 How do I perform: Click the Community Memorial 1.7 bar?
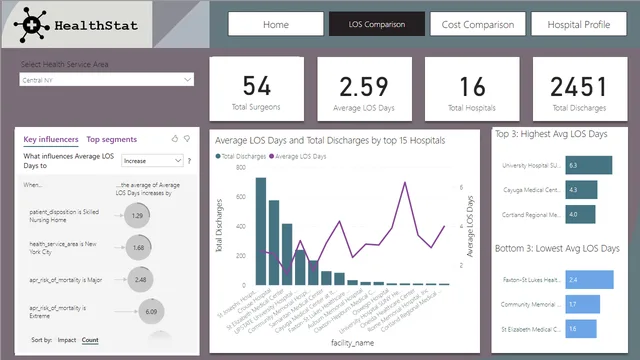(582, 304)
